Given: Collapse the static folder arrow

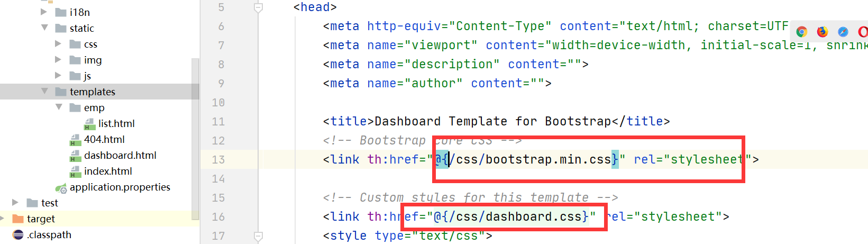Looking at the screenshot, I should click(44, 28).
